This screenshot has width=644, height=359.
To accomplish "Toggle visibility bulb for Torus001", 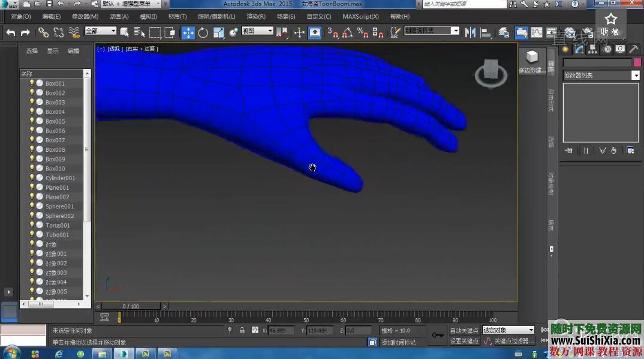I will click(x=32, y=225).
